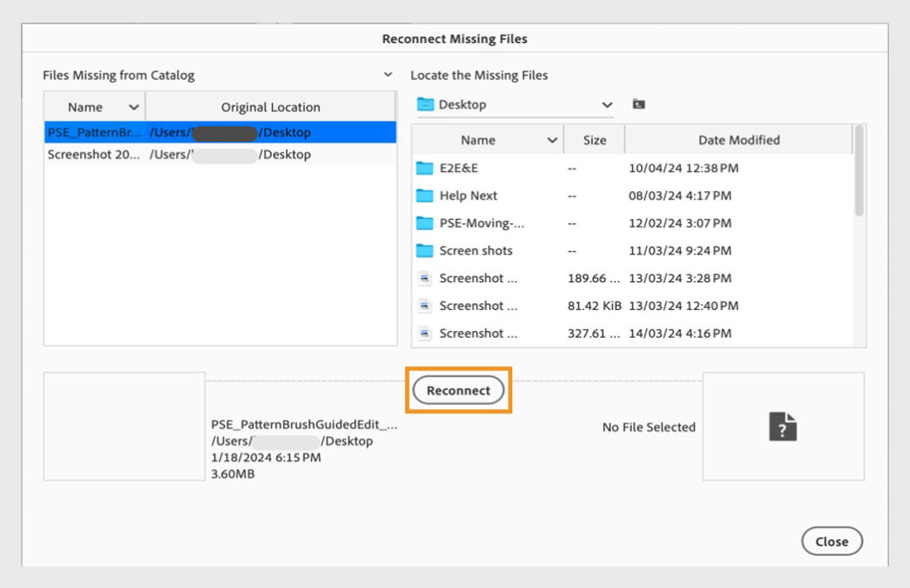910x588 pixels.
Task: Click the 189.66 size value
Action: coord(594,278)
